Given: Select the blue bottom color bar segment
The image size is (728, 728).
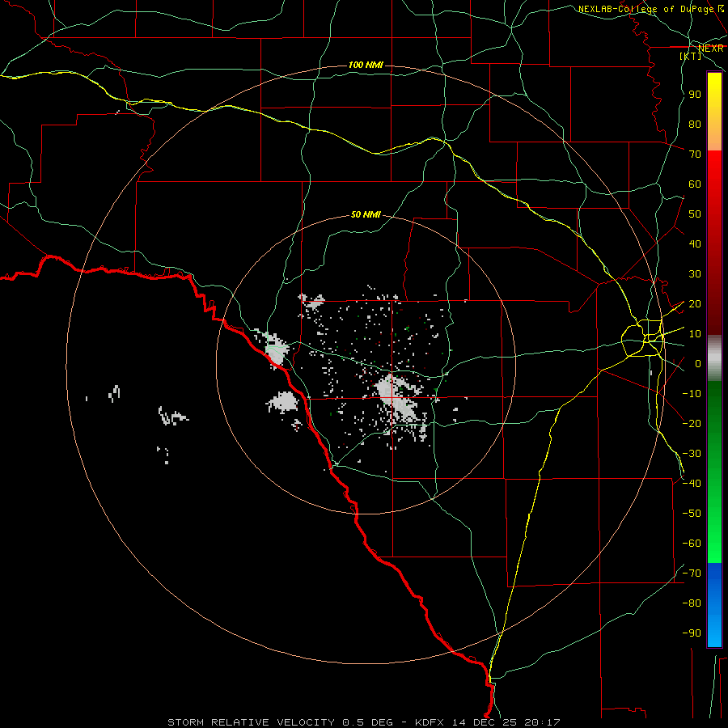Looking at the screenshot, I should tap(714, 604).
